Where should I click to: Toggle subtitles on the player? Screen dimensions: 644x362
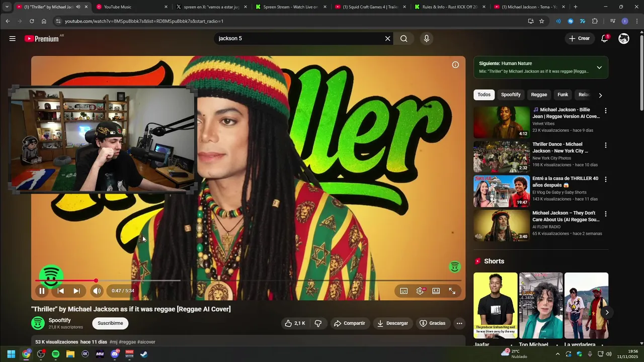(x=404, y=291)
